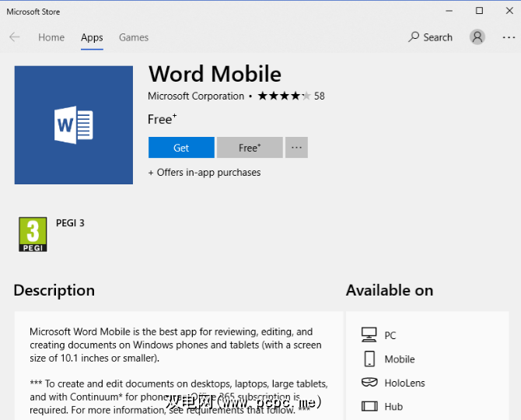Image resolution: width=521 pixels, height=420 pixels.
Task: Maximize the Microsoft Store window
Action: 480,11
